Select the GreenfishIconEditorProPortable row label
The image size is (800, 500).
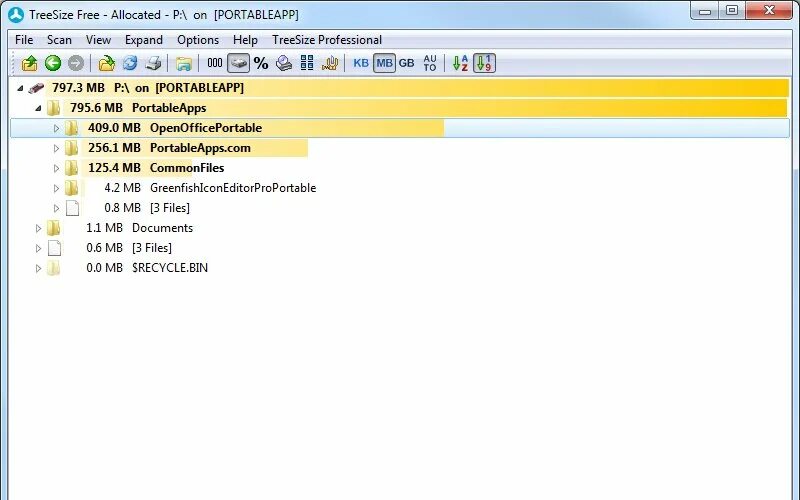tap(233, 188)
